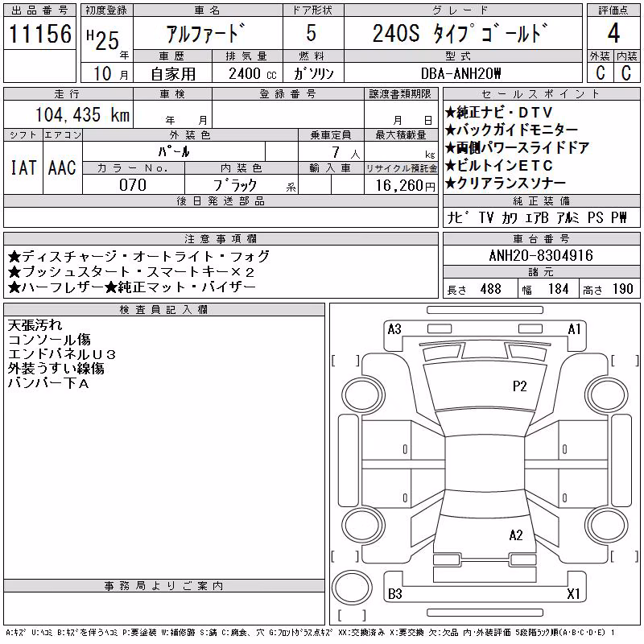Select damage mark P2 on hood

coord(519,386)
